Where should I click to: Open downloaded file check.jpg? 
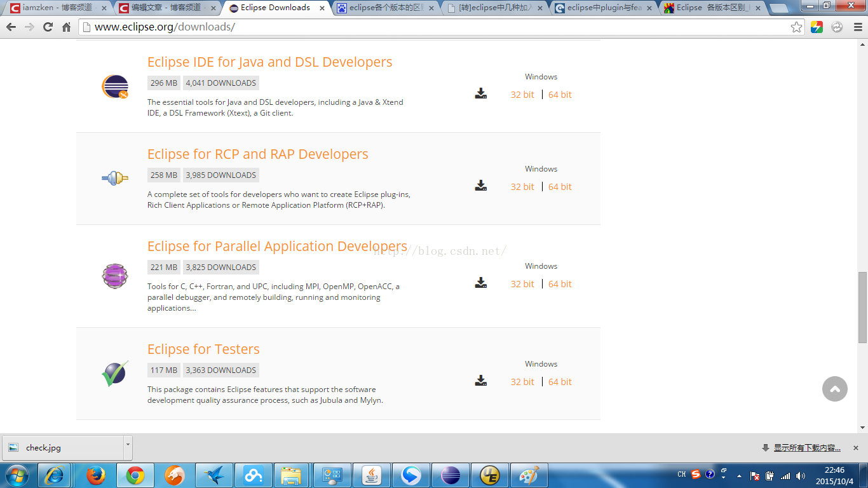tap(64, 447)
